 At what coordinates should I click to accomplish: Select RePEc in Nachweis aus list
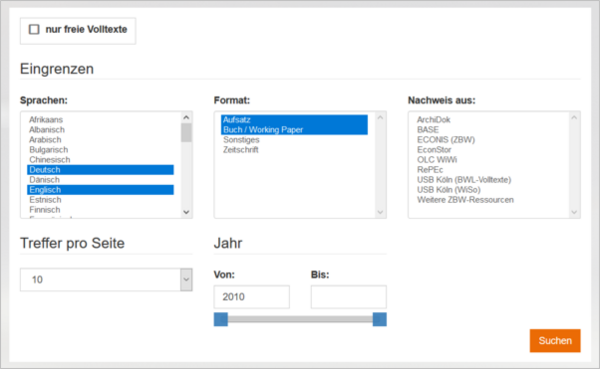coord(488,170)
